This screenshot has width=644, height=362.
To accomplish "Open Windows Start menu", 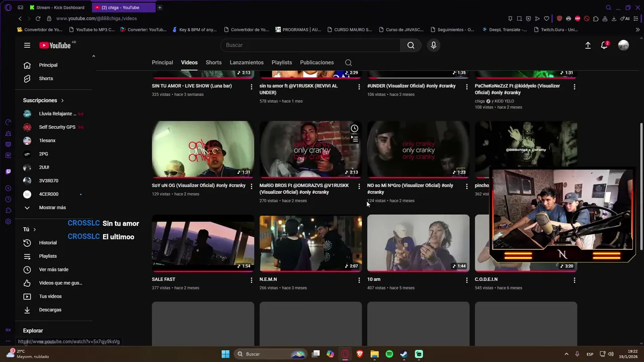I will 225,354.
